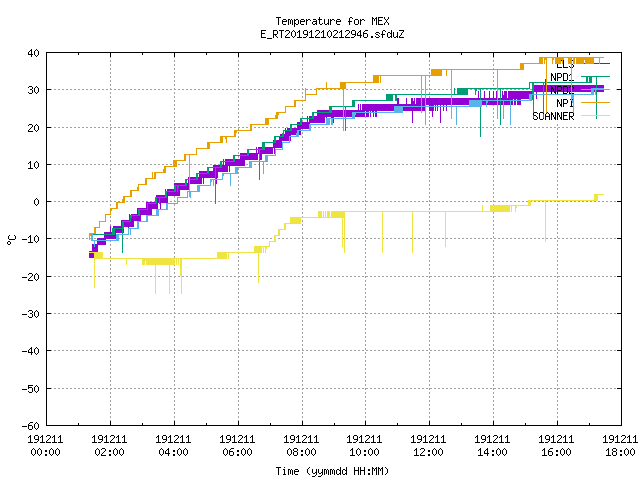The height and width of the screenshot is (480, 640).
Task: Click the 'Time (yymmdd HH:MM)' axis title
Action: point(332,471)
